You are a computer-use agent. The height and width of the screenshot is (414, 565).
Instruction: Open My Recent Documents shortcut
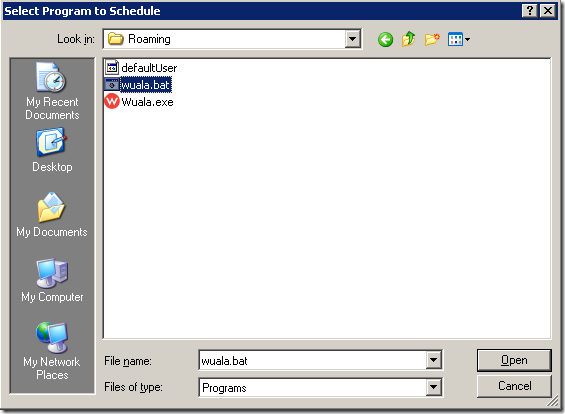pyautogui.click(x=52, y=91)
